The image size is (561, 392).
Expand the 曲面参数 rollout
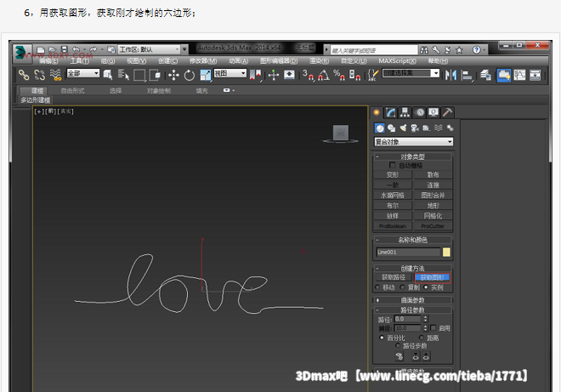click(412, 300)
